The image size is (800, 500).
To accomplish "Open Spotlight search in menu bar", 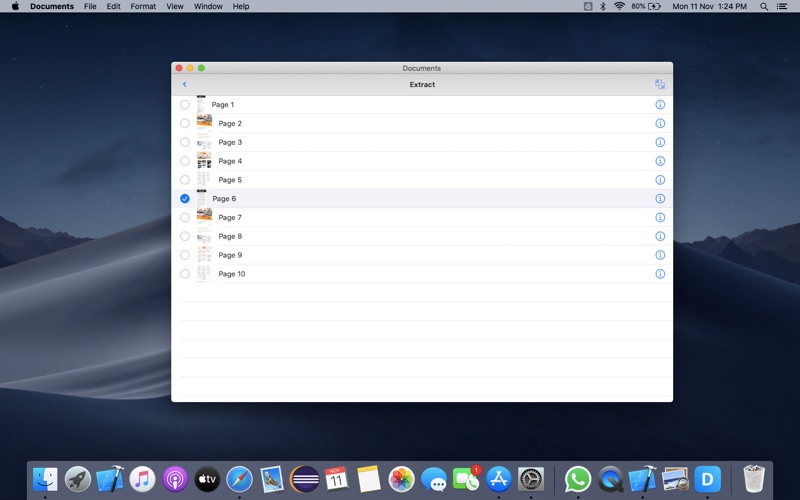I will coord(764,6).
